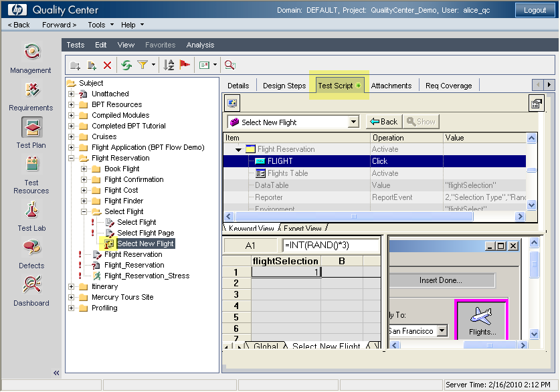
Task: Open the Help menu
Action: coord(132,25)
